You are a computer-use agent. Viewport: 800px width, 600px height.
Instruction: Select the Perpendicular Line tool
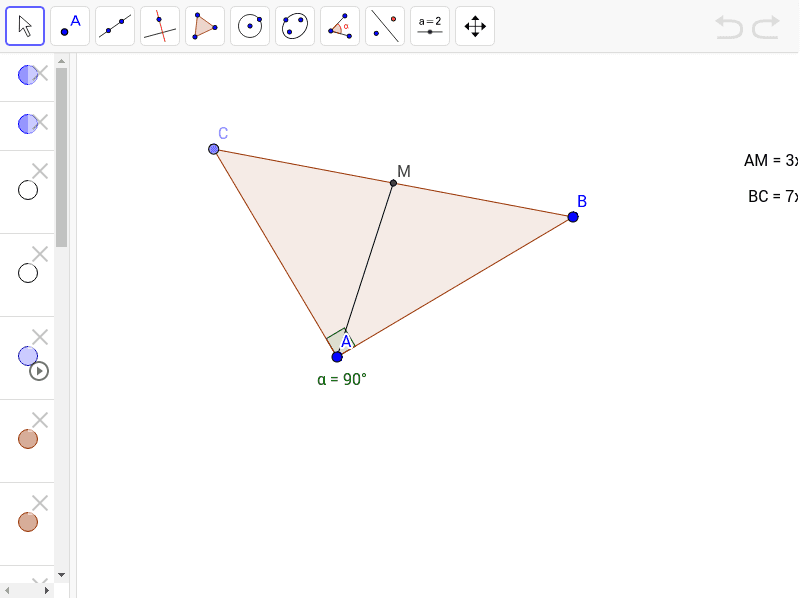pos(160,26)
